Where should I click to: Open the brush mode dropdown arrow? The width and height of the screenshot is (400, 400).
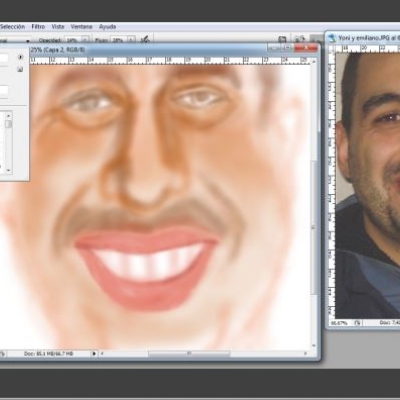[x=28, y=41]
